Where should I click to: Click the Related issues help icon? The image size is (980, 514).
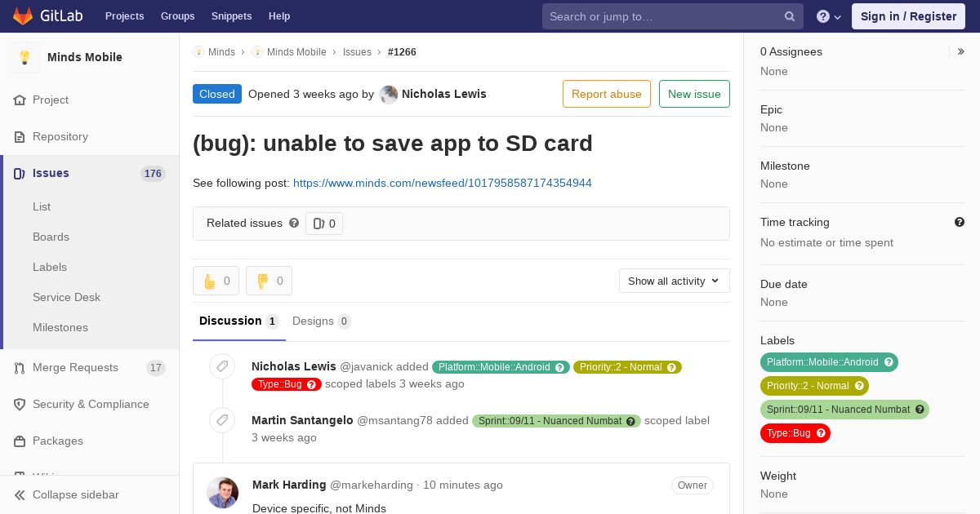pos(294,223)
